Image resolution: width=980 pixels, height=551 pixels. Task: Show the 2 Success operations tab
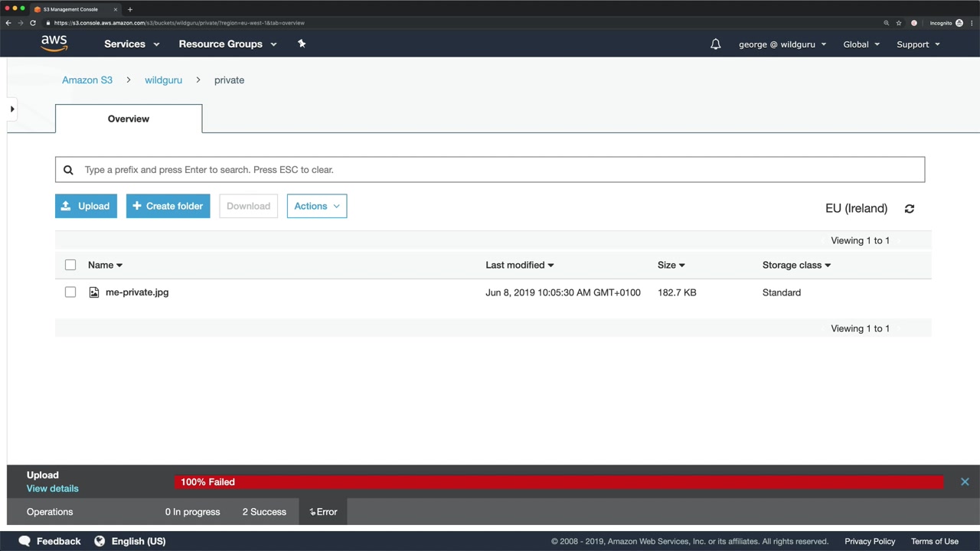point(264,512)
